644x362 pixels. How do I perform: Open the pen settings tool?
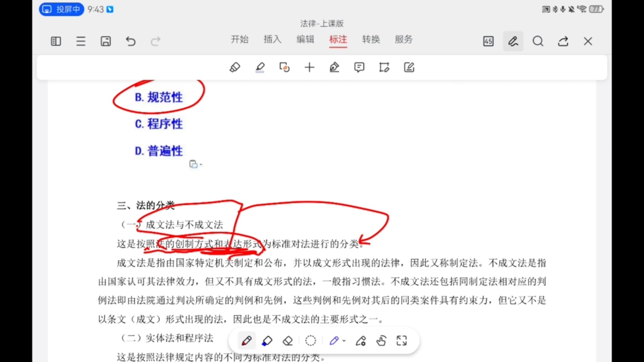[x=361, y=341]
